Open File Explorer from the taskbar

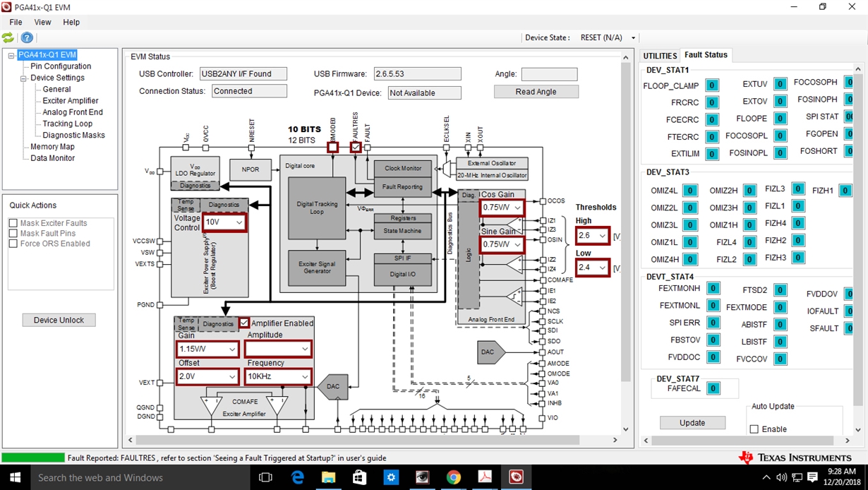click(329, 477)
